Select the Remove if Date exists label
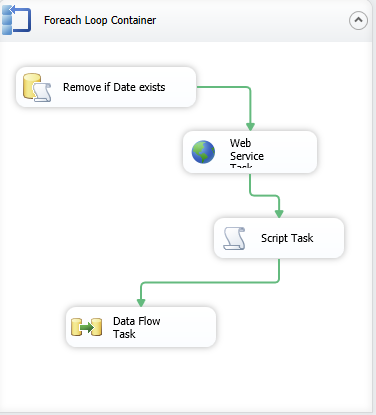The image size is (376, 415). [x=114, y=87]
